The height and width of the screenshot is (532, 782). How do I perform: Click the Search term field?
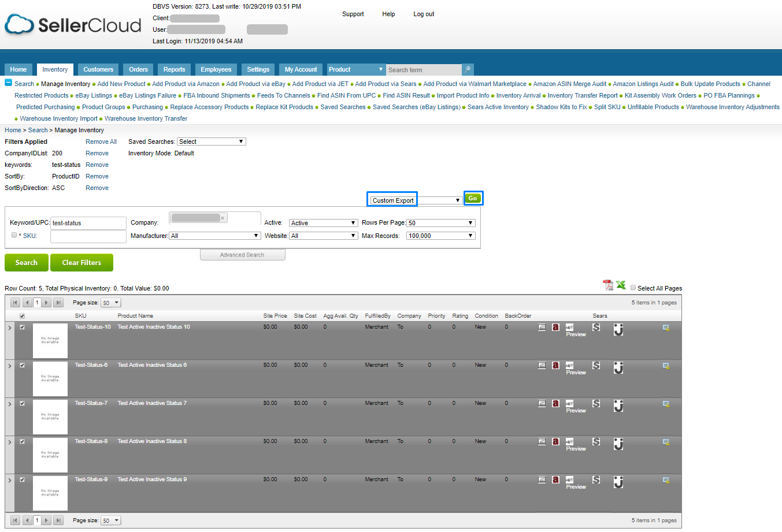(x=424, y=70)
